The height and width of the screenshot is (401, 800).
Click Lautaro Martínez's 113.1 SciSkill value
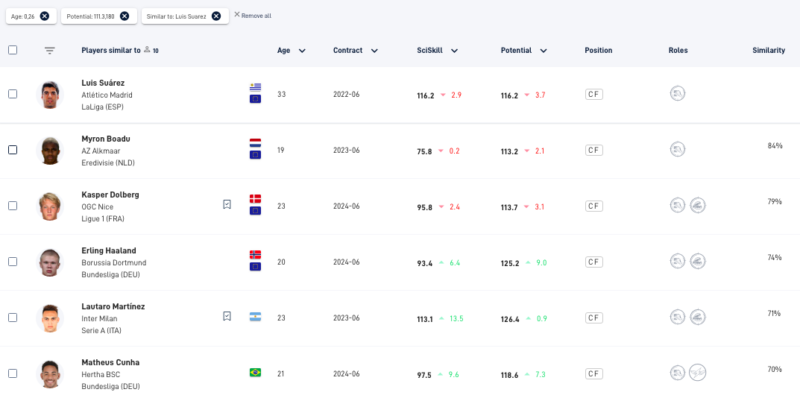click(x=425, y=319)
